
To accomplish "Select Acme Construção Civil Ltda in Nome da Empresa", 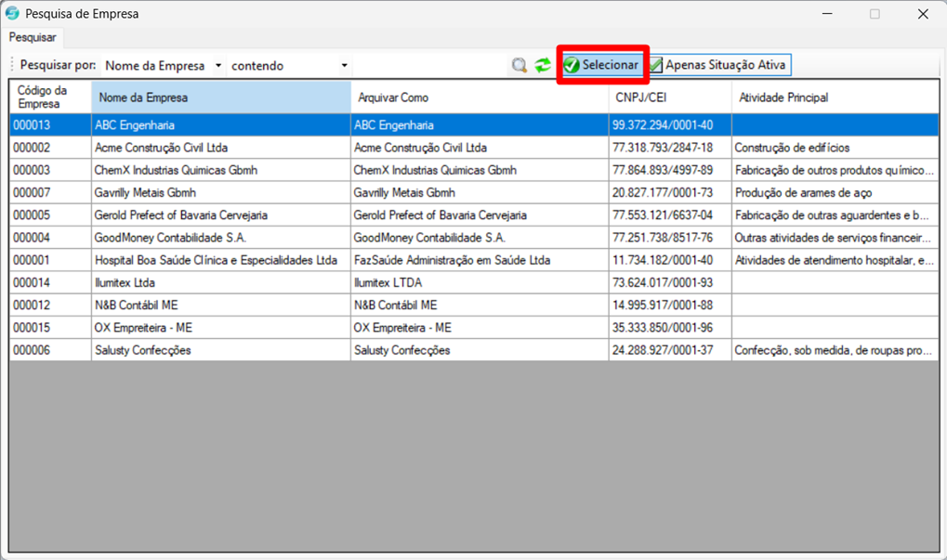I will coord(221,148).
